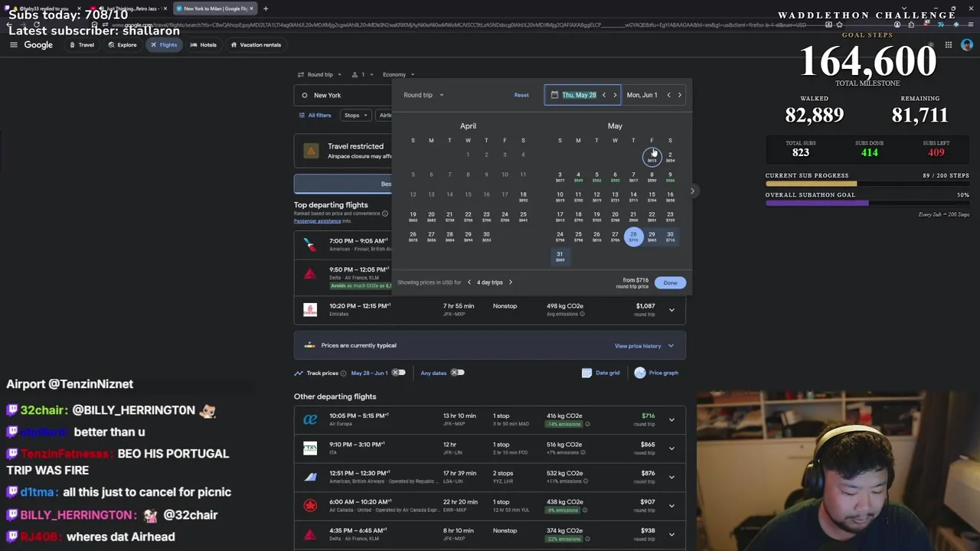This screenshot has width=980, height=551.
Task: Switch to the Explore tab
Action: (x=122, y=44)
